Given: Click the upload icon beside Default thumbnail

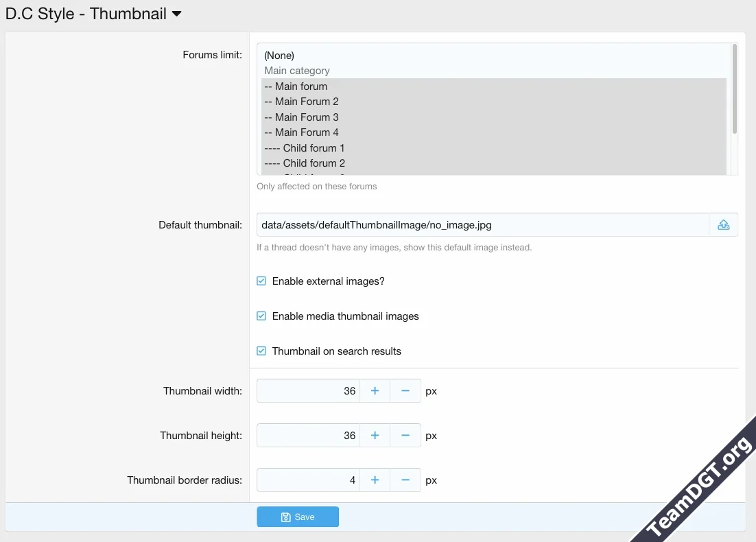Looking at the screenshot, I should 723,225.
